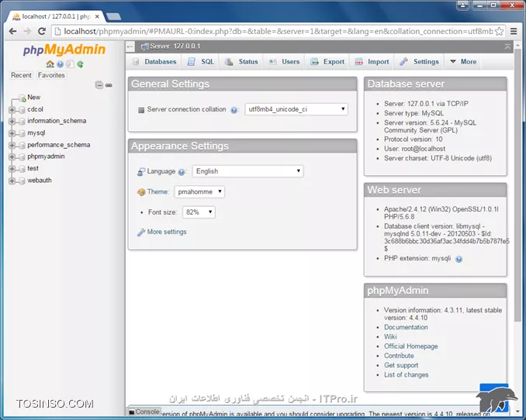Bookmark this page with the star icon
The width and height of the screenshot is (526, 420).
(x=500, y=31)
